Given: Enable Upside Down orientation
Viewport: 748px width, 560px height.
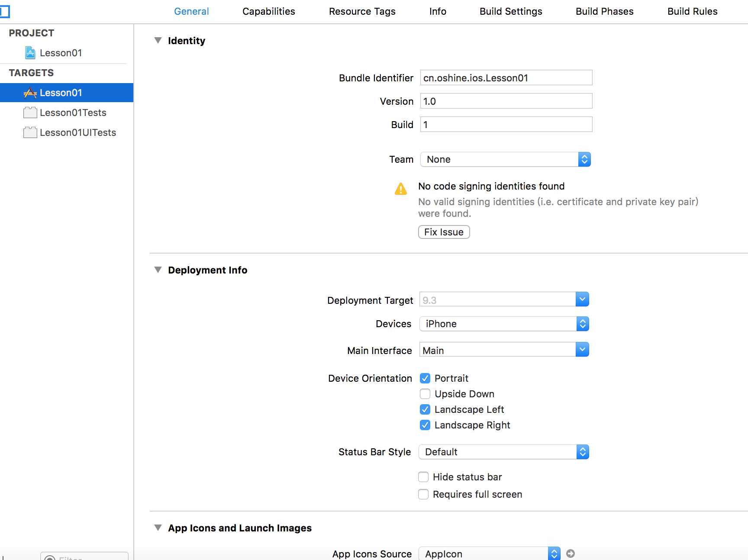Looking at the screenshot, I should click(425, 394).
